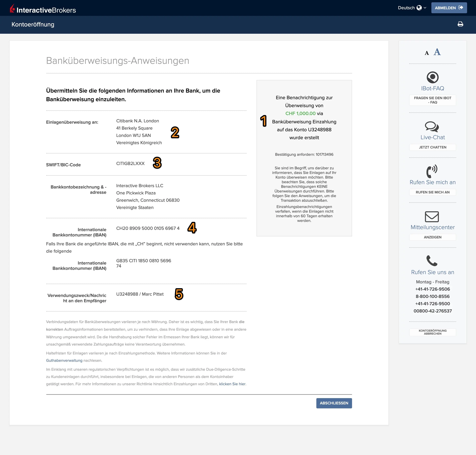Click Citibank N.A. London bank name
This screenshot has width=476, height=455.
click(x=138, y=121)
